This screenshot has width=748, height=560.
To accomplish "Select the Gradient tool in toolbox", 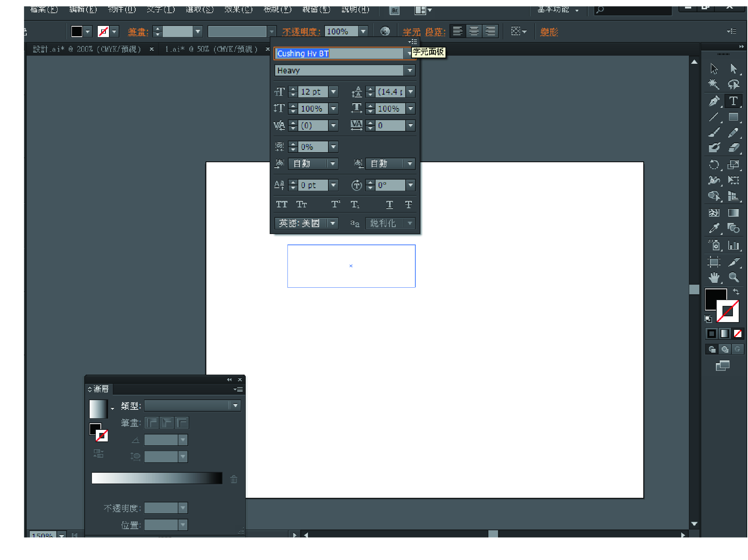I will [x=733, y=213].
